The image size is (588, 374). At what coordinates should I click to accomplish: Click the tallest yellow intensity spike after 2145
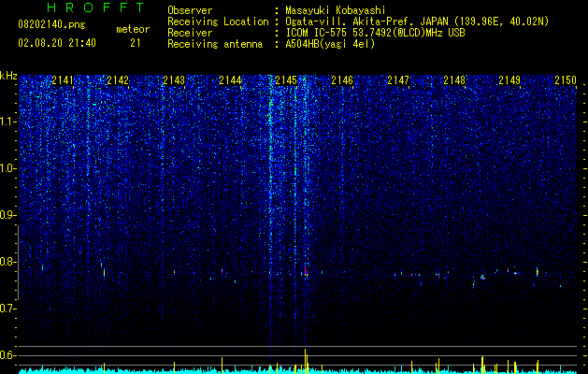pyautogui.click(x=306, y=361)
